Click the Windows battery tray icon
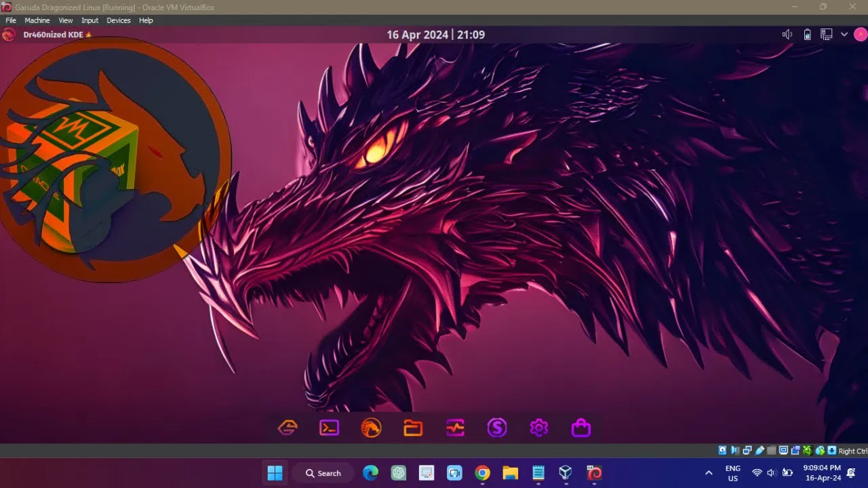The width and height of the screenshot is (868, 488). [787, 472]
